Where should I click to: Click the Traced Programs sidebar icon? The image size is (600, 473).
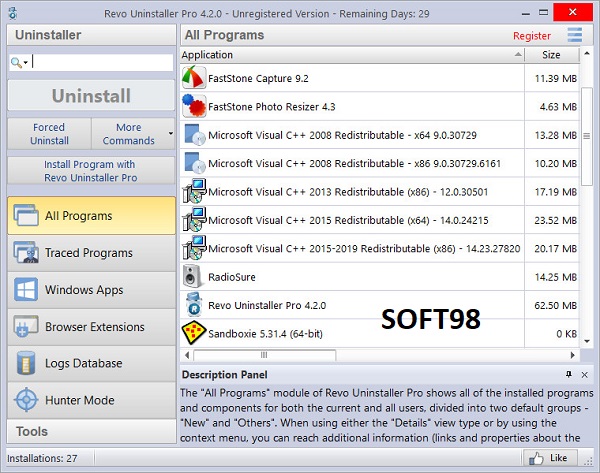[x=26, y=252]
